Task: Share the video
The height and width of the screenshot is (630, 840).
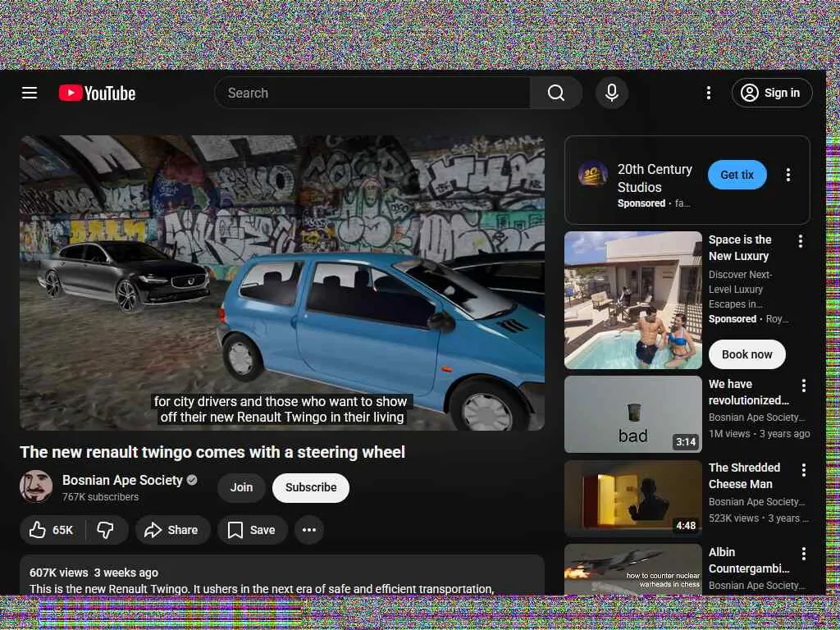Action: click(x=172, y=530)
